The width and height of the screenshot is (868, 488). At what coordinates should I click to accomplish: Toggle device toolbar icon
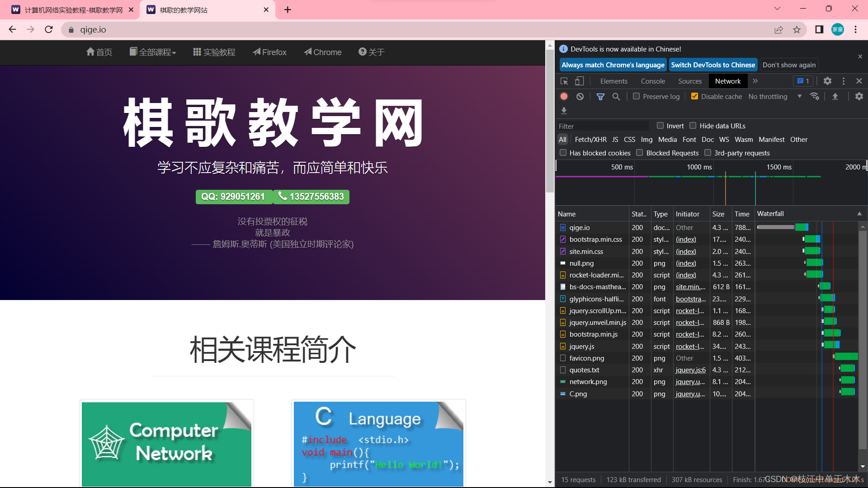tap(579, 81)
